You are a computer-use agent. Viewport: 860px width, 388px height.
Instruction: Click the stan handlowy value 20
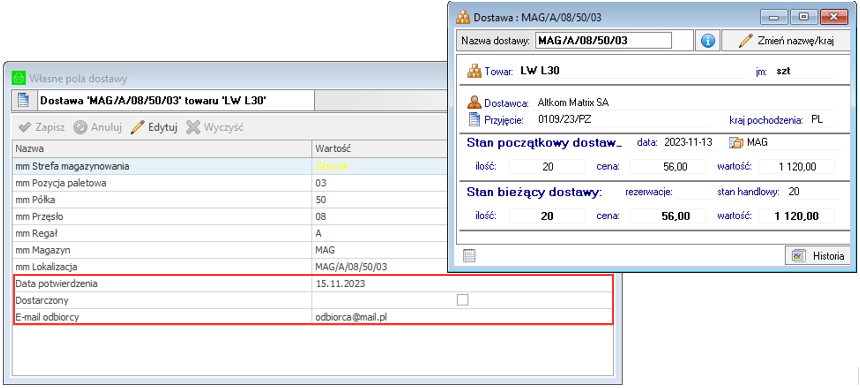click(793, 192)
